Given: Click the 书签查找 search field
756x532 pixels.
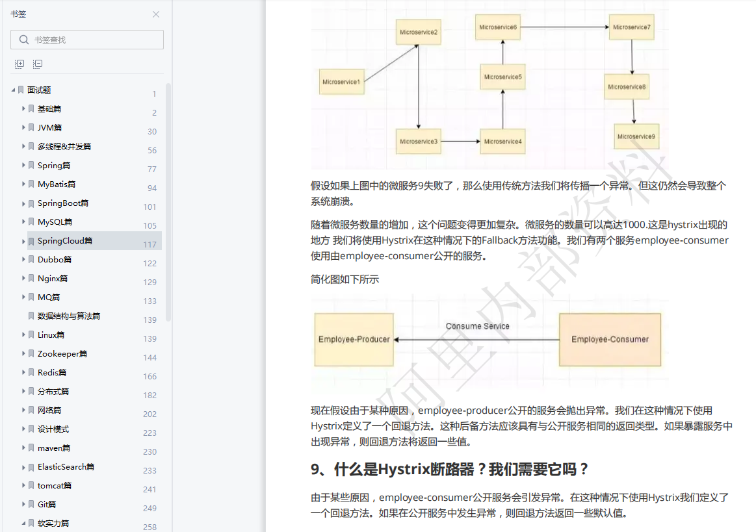Looking at the screenshot, I should click(85, 40).
